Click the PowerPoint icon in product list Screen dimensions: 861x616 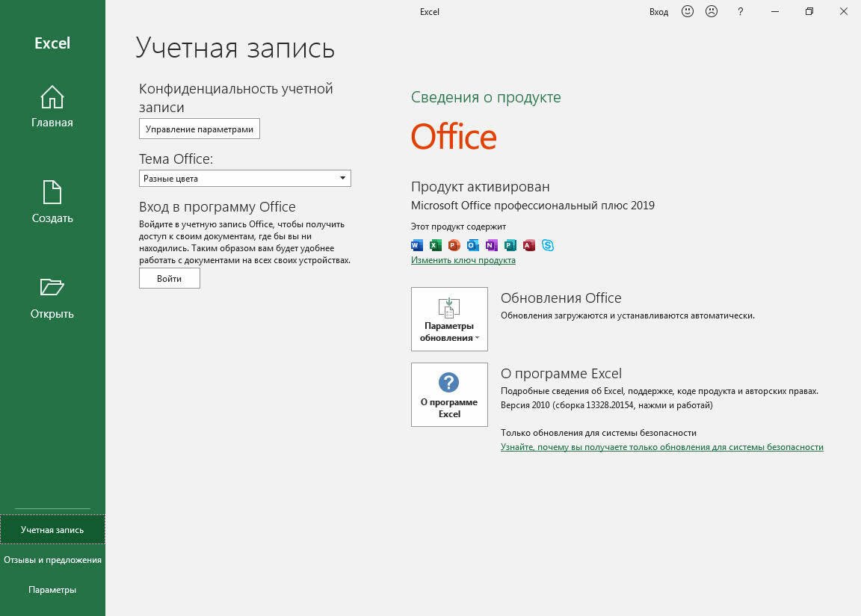coord(454,245)
